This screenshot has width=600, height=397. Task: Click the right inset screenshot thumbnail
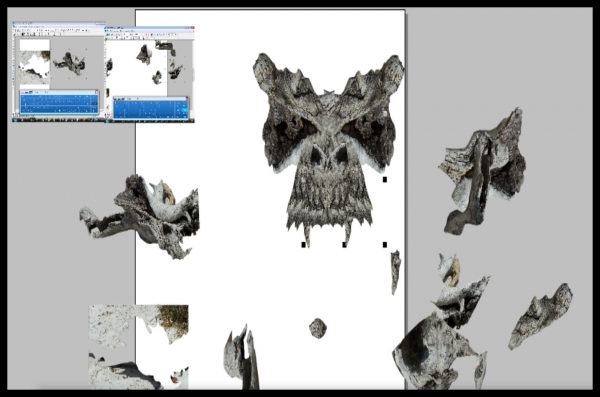[x=150, y=75]
